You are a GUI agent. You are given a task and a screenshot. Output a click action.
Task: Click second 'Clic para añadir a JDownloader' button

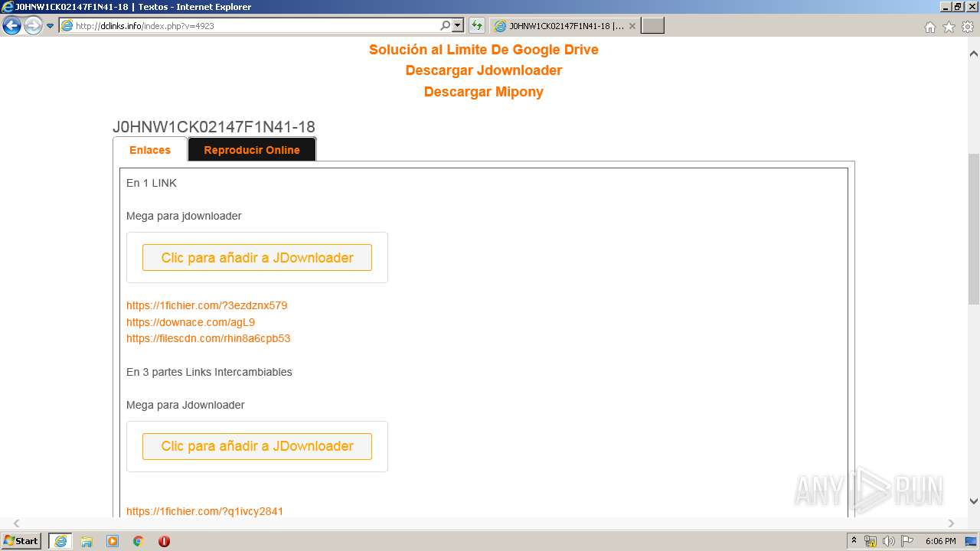click(x=257, y=446)
